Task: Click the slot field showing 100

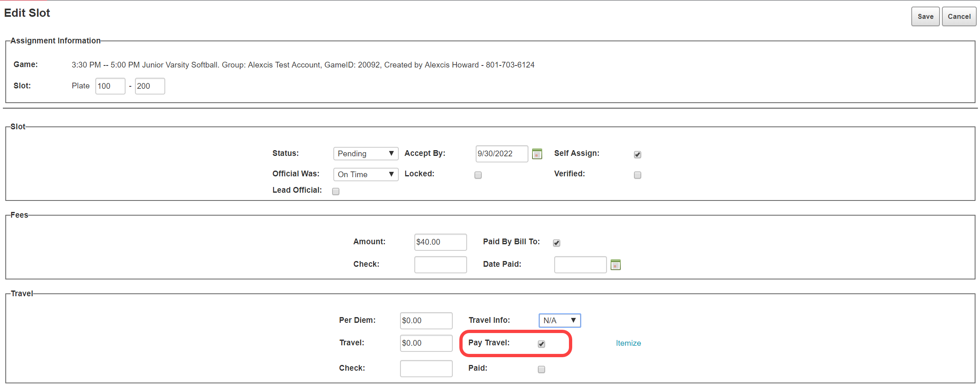Action: [x=110, y=86]
